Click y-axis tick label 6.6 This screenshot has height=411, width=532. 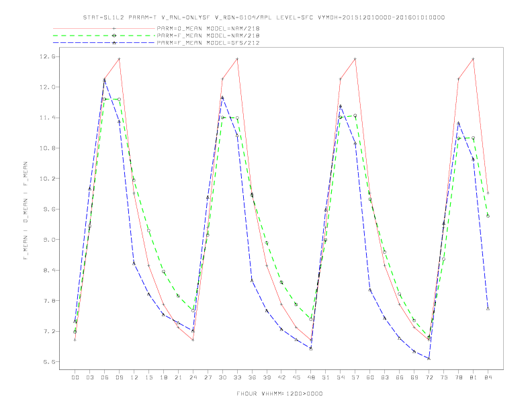[x=48, y=362]
